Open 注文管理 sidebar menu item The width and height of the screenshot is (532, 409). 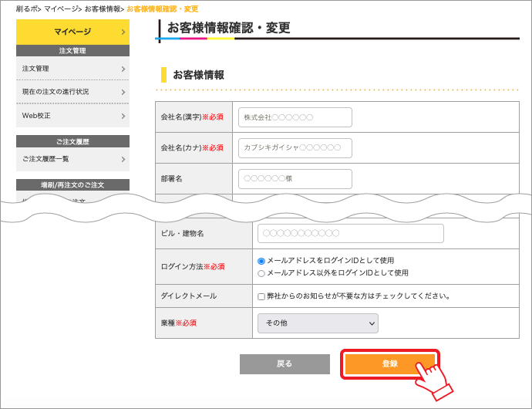[x=72, y=69]
